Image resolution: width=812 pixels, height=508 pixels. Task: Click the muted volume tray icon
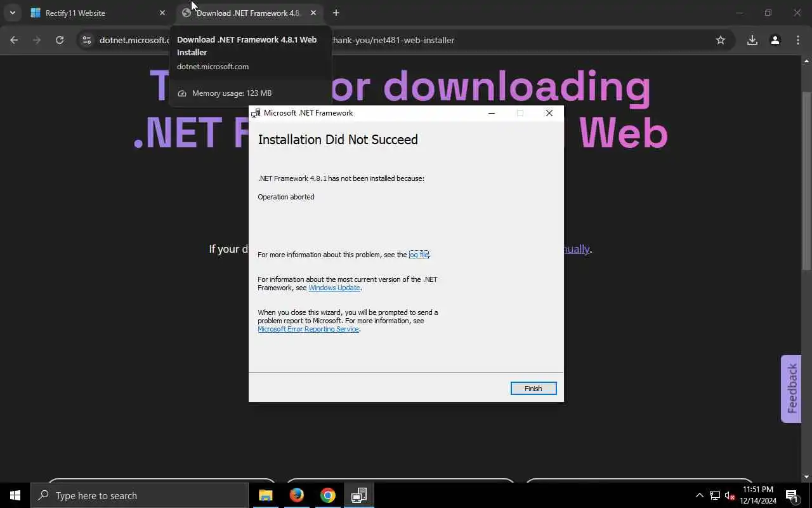pos(730,495)
